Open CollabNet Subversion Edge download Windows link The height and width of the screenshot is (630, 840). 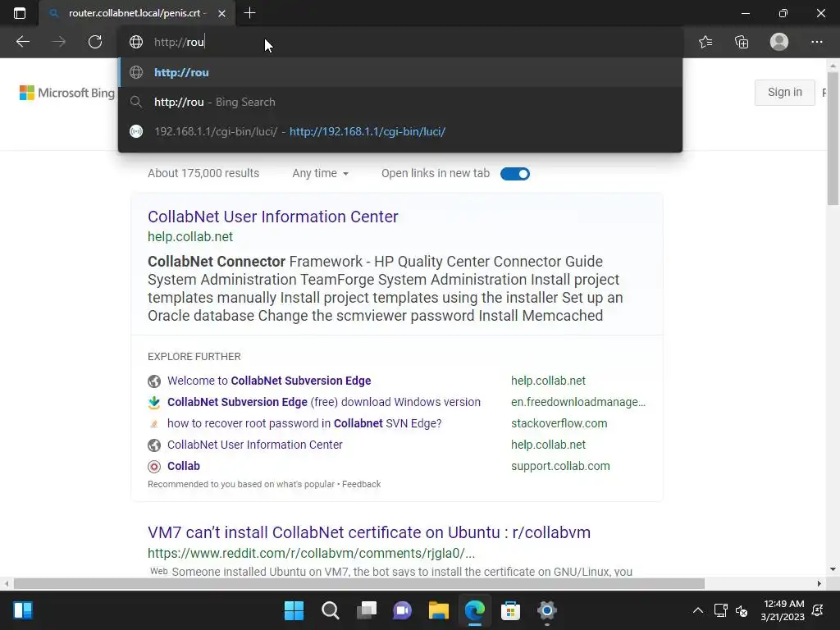coord(323,402)
